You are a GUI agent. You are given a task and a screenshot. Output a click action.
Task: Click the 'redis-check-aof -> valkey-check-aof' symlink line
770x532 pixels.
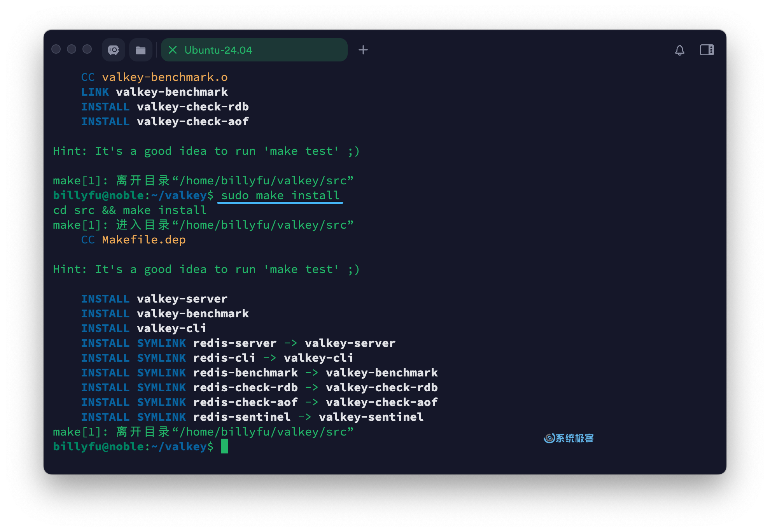pyautogui.click(x=259, y=402)
